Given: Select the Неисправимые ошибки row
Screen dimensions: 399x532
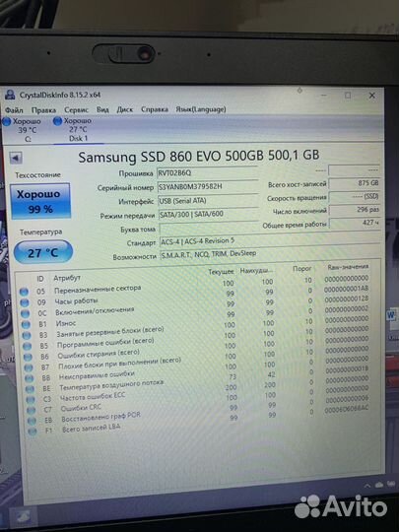Looking at the screenshot, I should coord(197,368).
